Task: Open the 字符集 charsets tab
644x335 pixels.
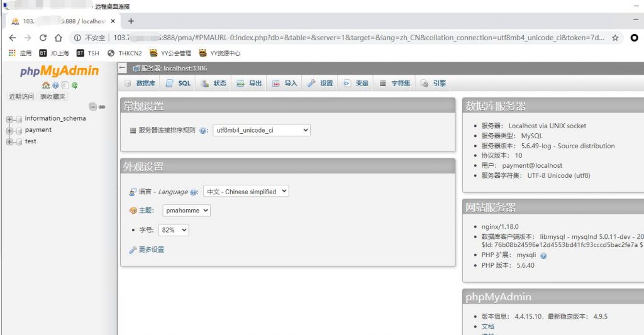Action: coord(395,84)
